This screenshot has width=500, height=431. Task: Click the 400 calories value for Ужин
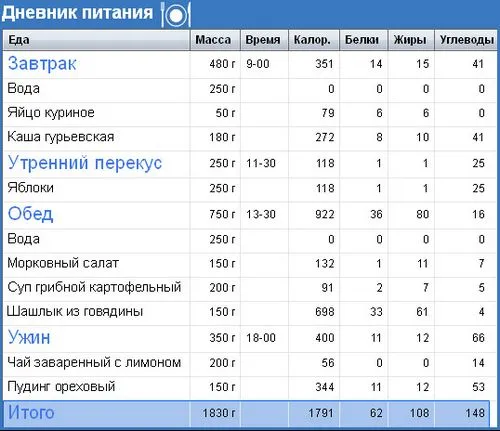325,338
